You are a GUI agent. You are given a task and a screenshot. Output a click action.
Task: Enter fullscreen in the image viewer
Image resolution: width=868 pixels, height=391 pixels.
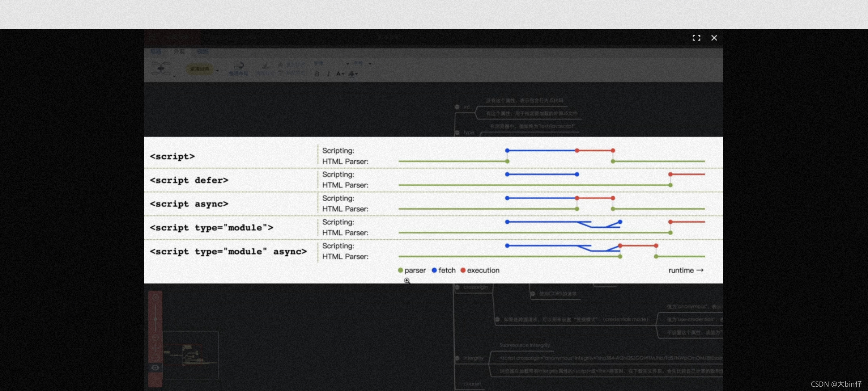click(x=696, y=38)
